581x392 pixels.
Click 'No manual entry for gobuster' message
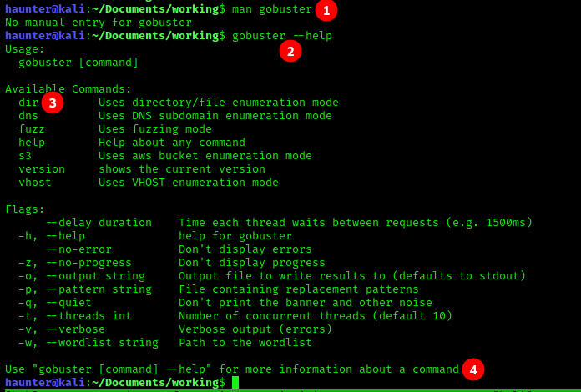tap(99, 23)
